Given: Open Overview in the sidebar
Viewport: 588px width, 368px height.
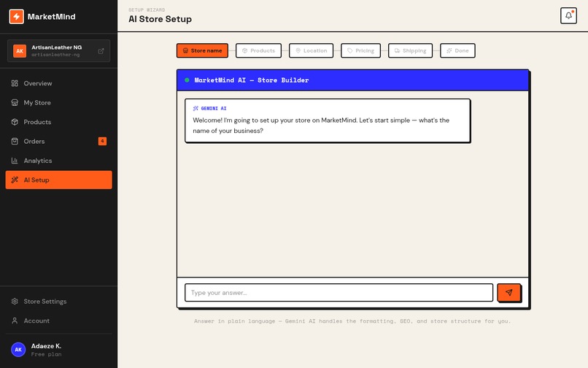Looking at the screenshot, I should point(58,83).
